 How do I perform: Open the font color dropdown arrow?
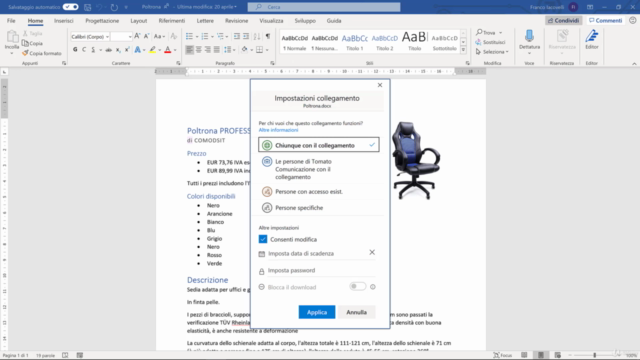(x=175, y=50)
